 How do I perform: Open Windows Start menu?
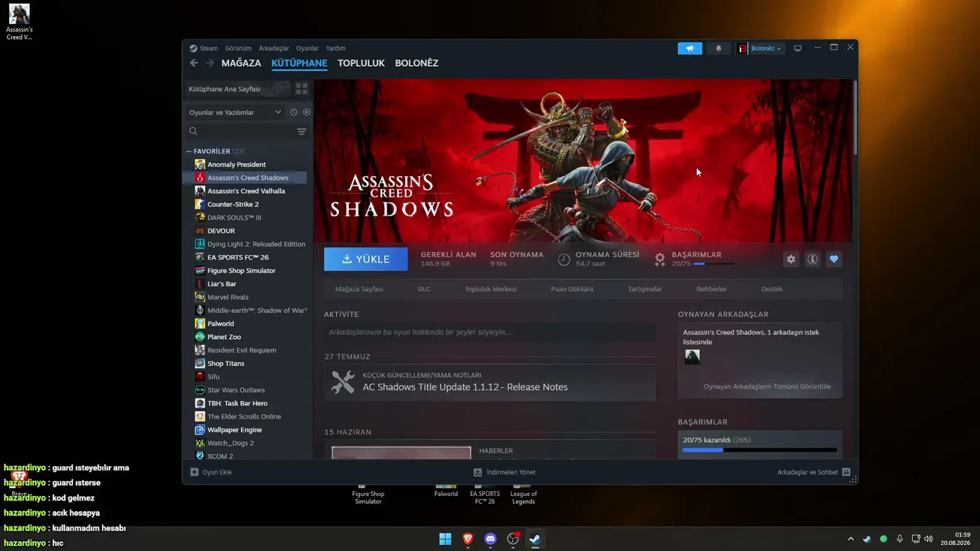pyautogui.click(x=445, y=539)
